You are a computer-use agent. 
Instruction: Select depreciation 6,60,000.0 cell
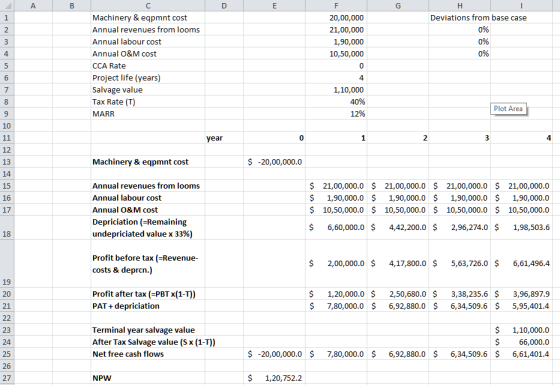click(x=336, y=228)
